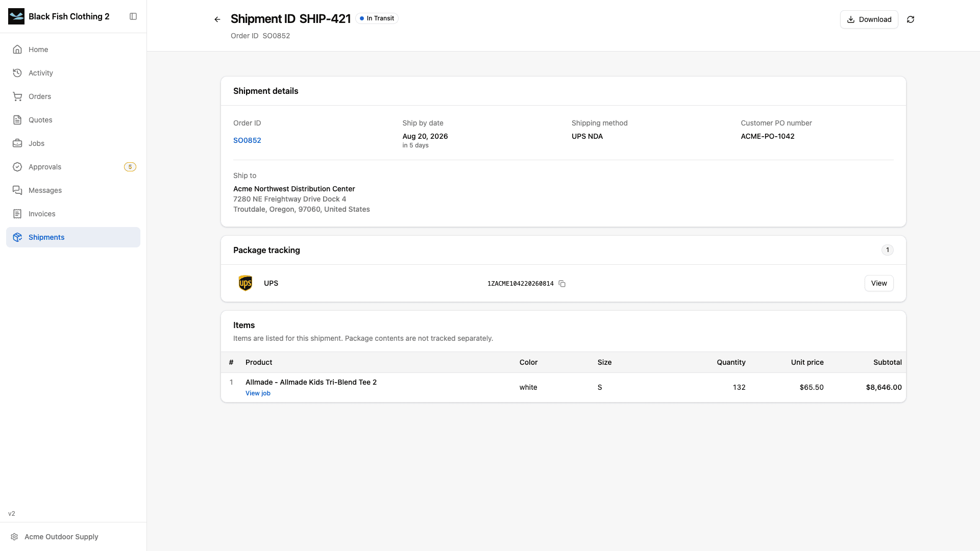Copy the UPS tracking number
Viewport: 980px width, 551px height.
pyautogui.click(x=562, y=284)
